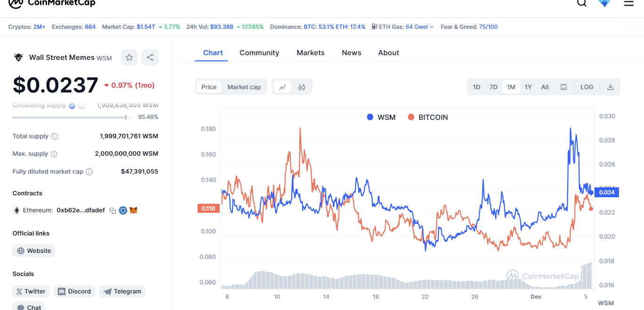Click the blue diamond rewards icon
The height and width of the screenshot is (310, 644).
tap(604, 3)
